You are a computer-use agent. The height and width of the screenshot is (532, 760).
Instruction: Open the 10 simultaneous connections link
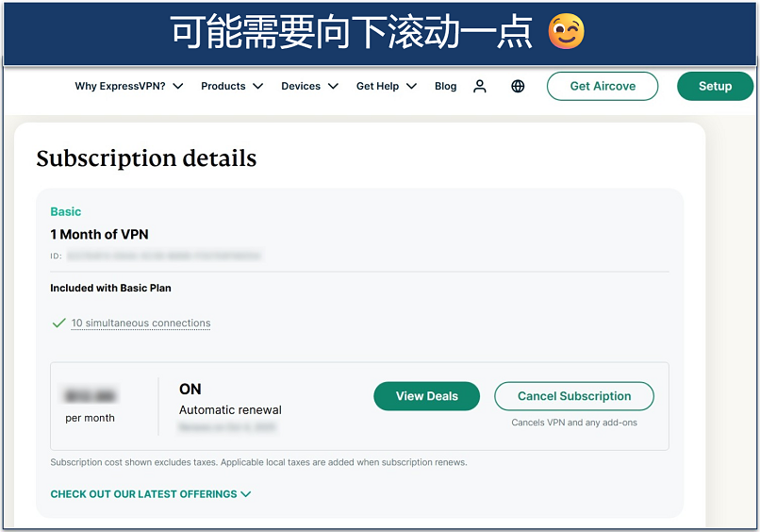coord(140,323)
